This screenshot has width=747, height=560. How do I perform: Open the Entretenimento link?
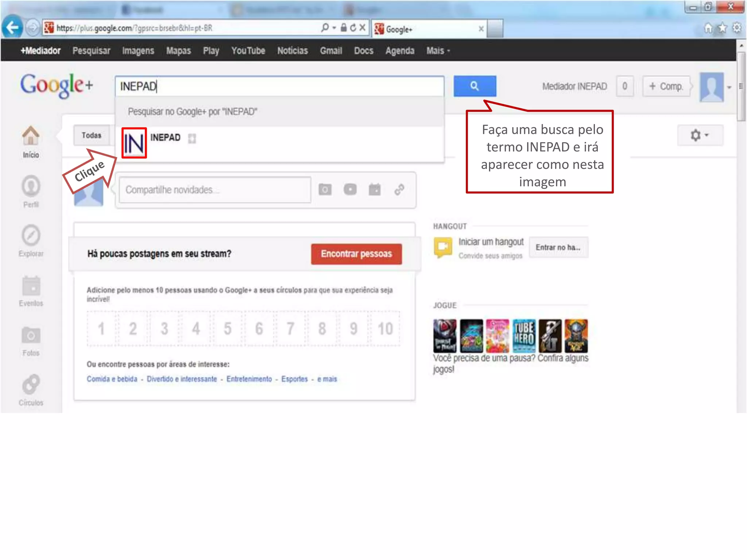tap(249, 379)
